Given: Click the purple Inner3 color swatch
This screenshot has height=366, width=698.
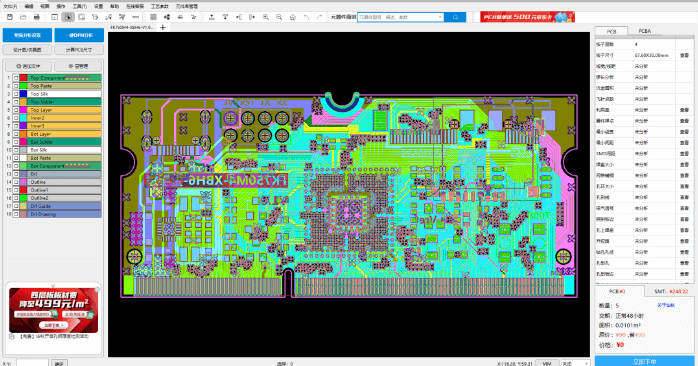Looking at the screenshot, I should [23, 126].
